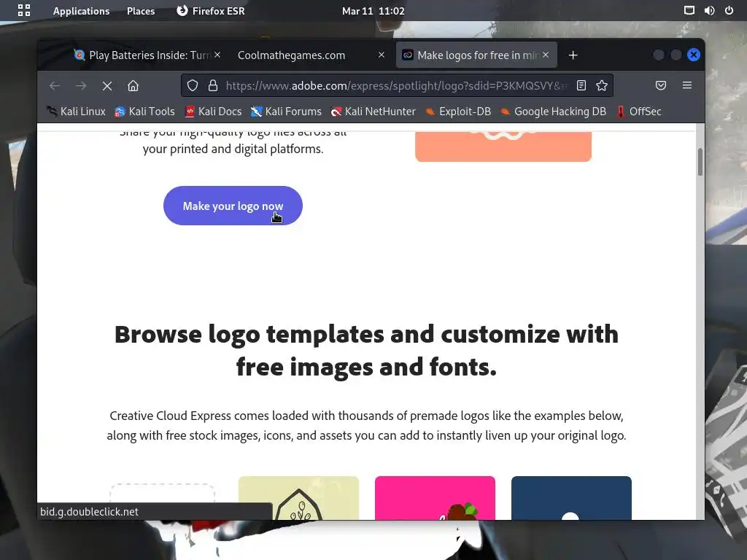The image size is (747, 560).
Task: Select the pink logo template
Action: pos(435,498)
